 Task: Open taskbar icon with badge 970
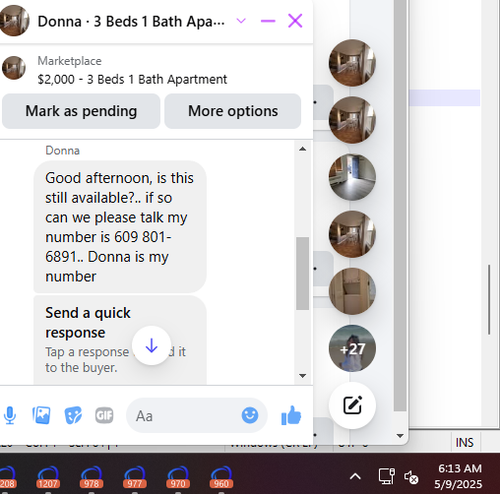tap(178, 477)
